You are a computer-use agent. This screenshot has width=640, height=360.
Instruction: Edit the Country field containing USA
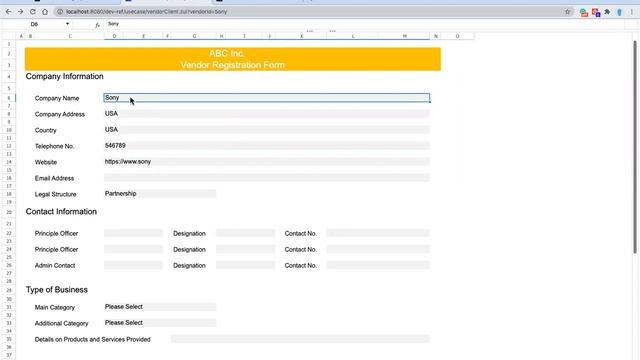(267, 130)
